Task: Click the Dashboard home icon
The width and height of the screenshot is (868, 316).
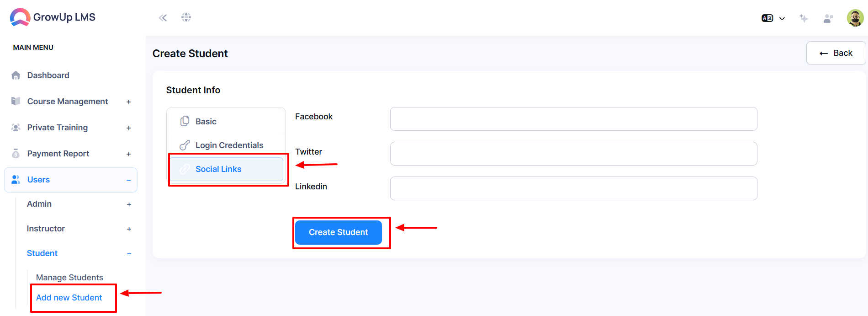Action: coord(16,75)
